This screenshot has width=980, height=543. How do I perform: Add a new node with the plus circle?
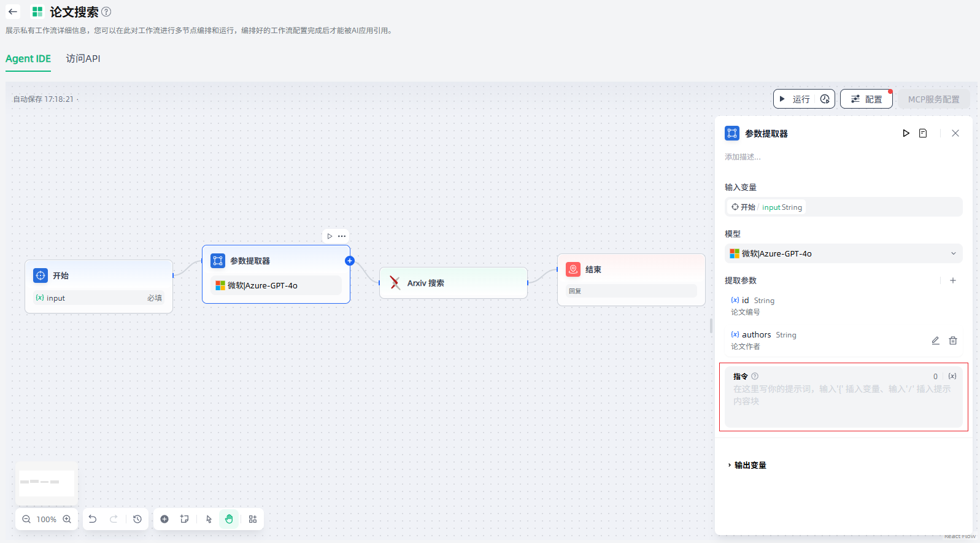click(164, 519)
